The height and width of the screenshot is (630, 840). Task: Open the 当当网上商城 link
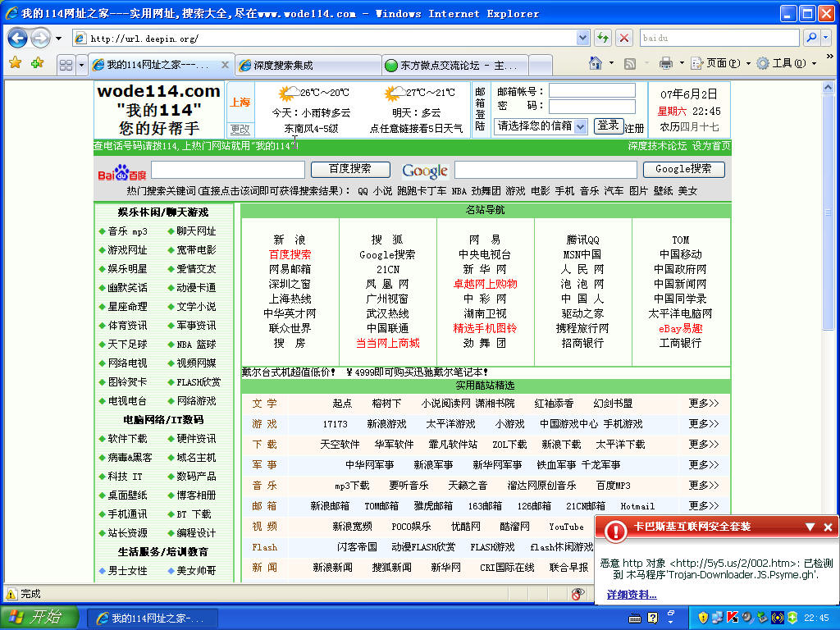click(388, 343)
